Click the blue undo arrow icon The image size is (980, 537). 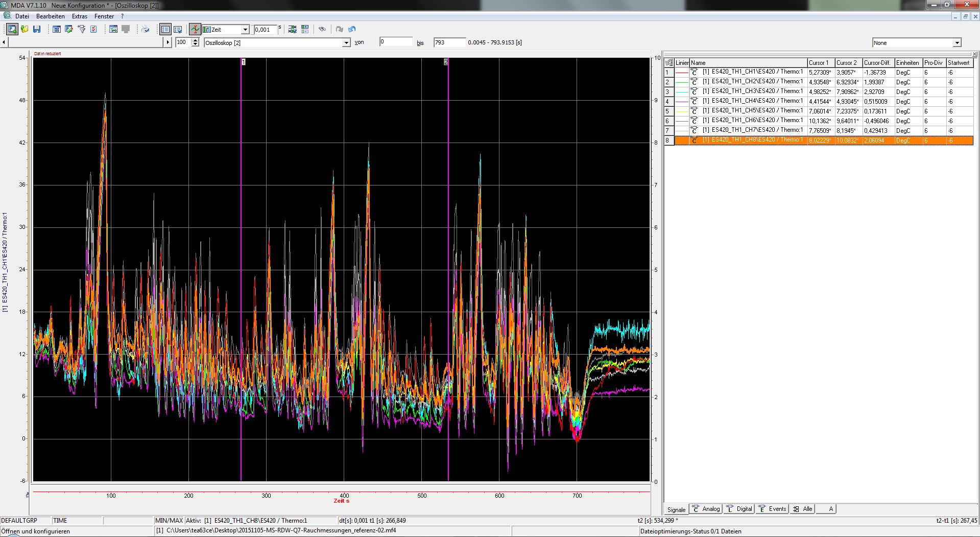[x=352, y=30]
